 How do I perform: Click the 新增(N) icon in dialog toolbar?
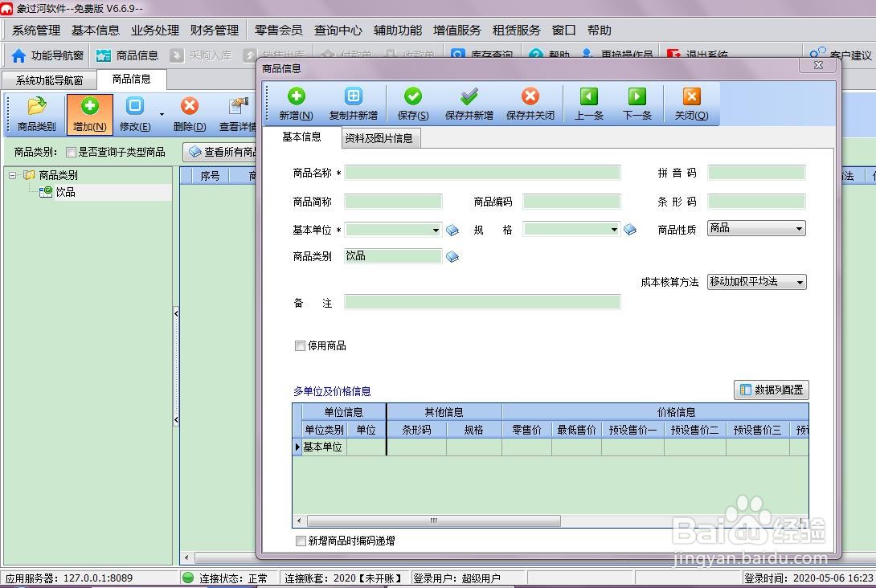pos(296,104)
